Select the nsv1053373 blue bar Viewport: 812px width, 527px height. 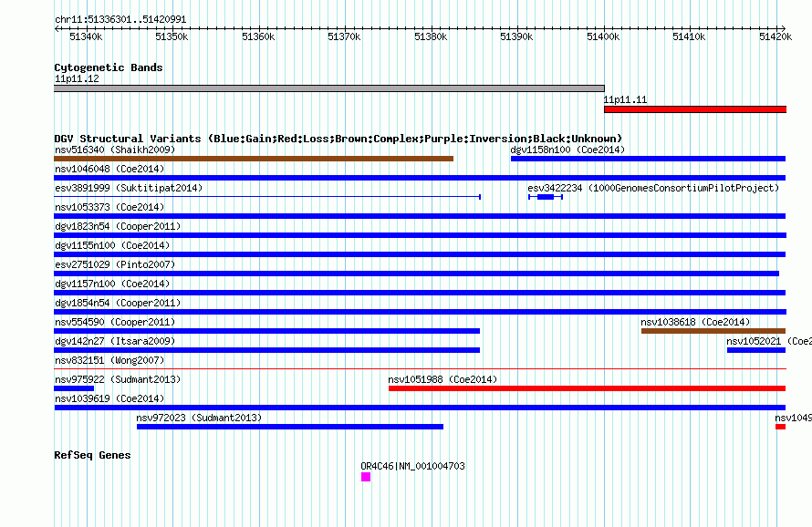tap(420, 216)
